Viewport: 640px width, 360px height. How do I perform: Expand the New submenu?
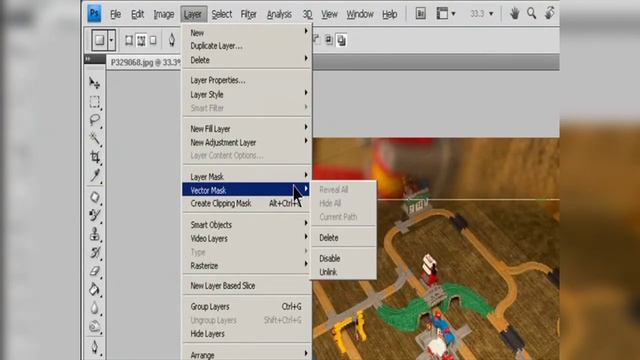(x=247, y=33)
